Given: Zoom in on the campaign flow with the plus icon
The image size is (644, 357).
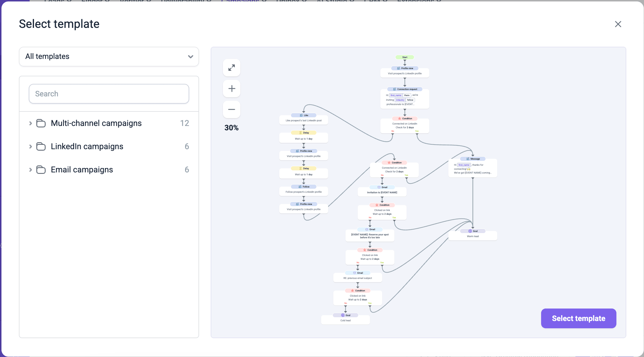Looking at the screenshot, I should point(231,89).
